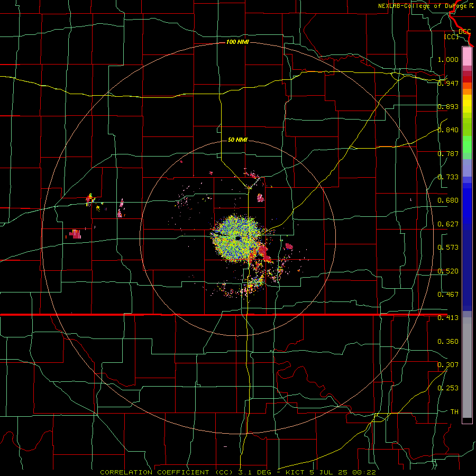Image resolution: width=476 pixels, height=476 pixels.
Task: Click the 0.520 color scale value
Action: pyautogui.click(x=448, y=271)
